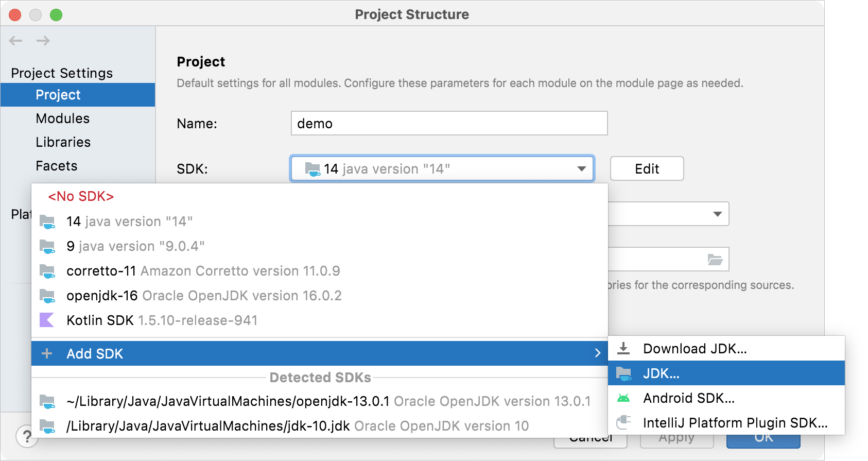Viewport: 868px width, 461px height.
Task: Click the help question mark icon
Action: tap(27, 437)
